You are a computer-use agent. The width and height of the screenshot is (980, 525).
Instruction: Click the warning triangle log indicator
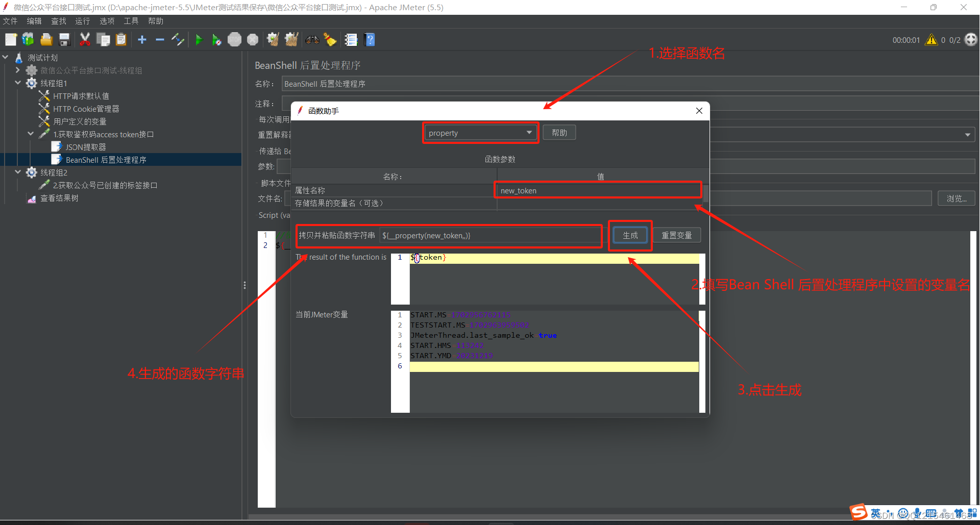[932, 40]
